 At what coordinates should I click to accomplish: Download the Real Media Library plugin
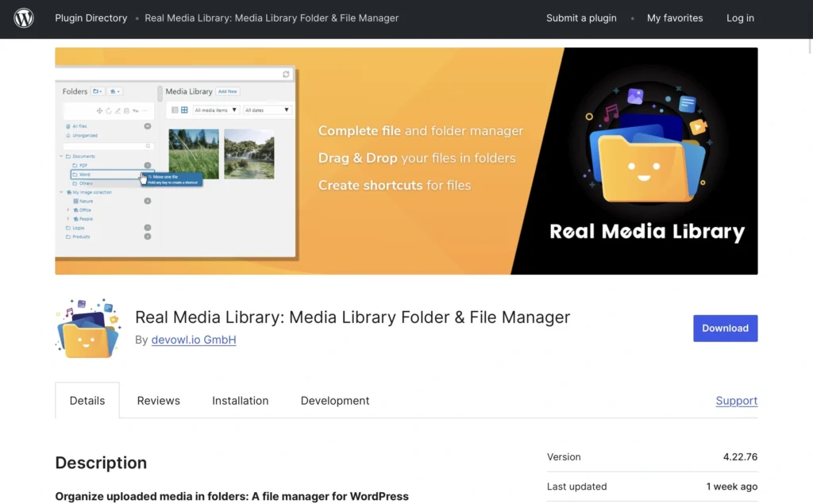[x=725, y=329]
